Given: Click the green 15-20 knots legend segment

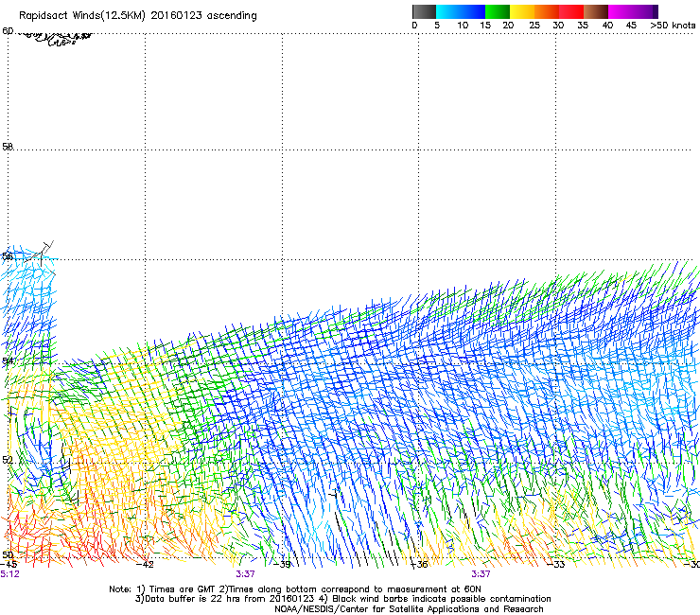Looking at the screenshot, I should pyautogui.click(x=498, y=11).
